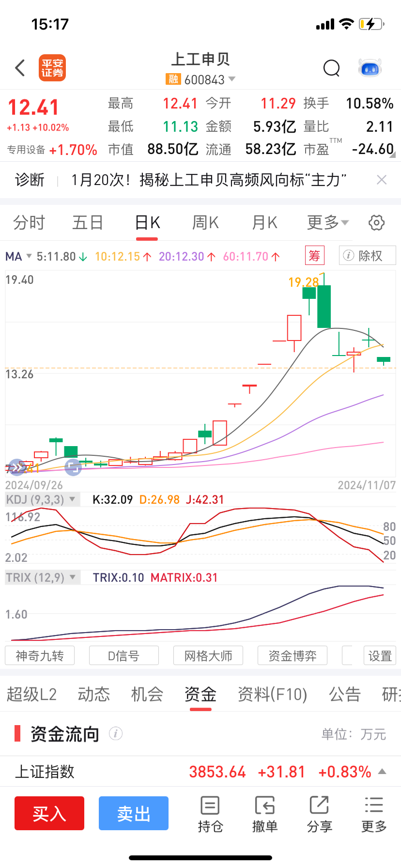
Task: Open indicator 设置 button
Action: (x=380, y=656)
